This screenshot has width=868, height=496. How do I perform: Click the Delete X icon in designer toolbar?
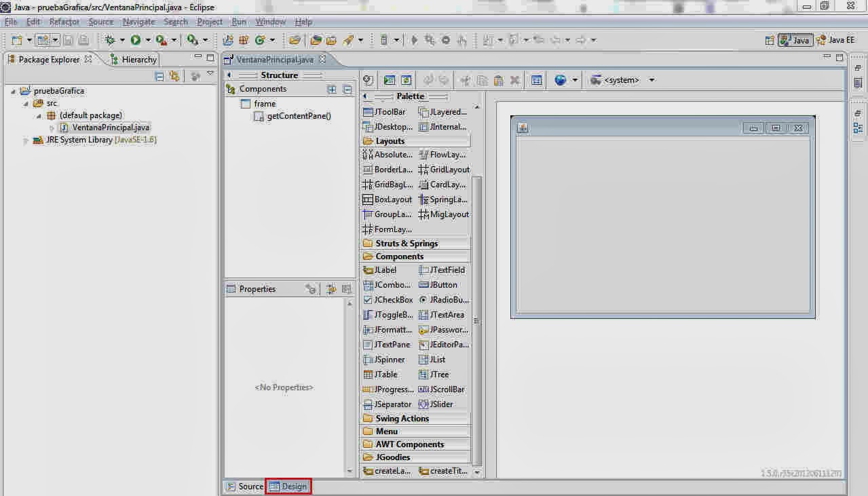(514, 80)
